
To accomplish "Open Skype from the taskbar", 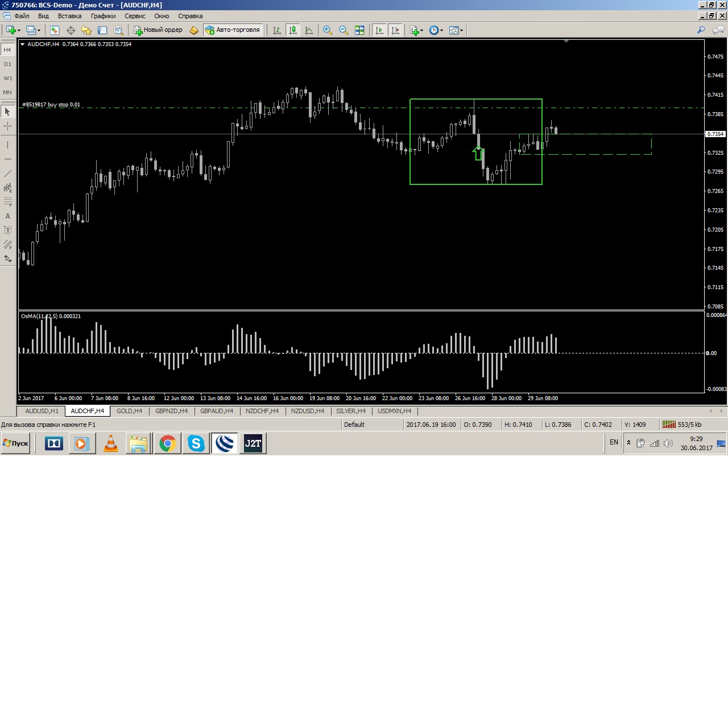I will click(x=196, y=443).
